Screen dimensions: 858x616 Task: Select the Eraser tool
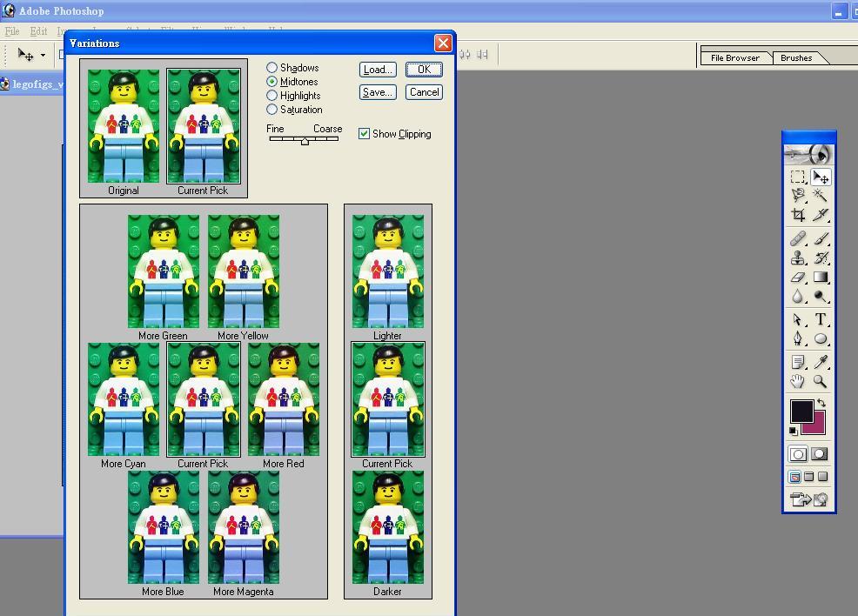tap(798, 277)
